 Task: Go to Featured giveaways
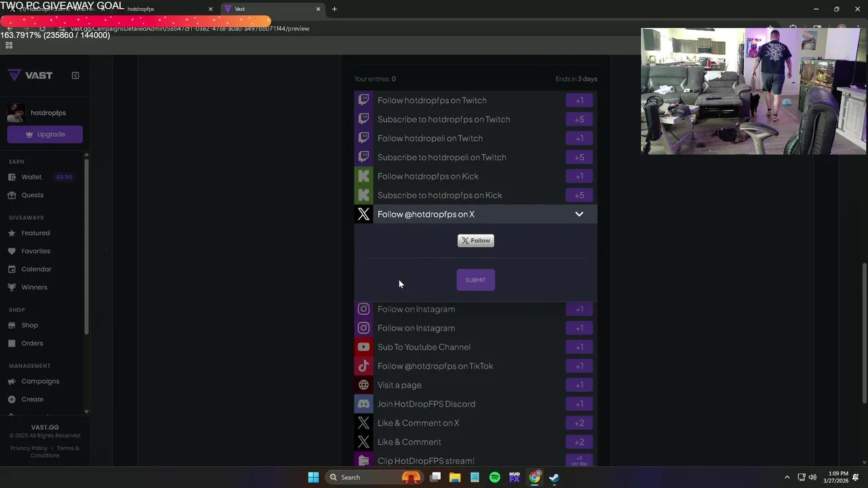click(x=35, y=233)
